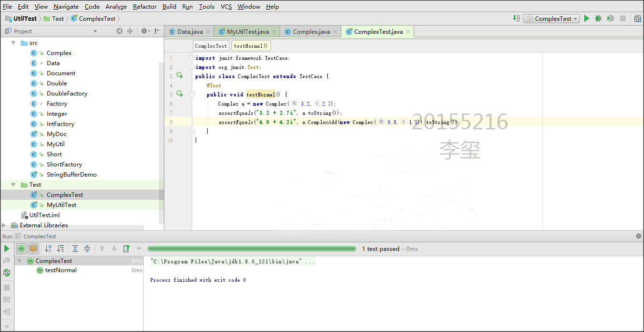Start debugging with the bug icon
This screenshot has width=644, height=332.
pyautogui.click(x=598, y=18)
